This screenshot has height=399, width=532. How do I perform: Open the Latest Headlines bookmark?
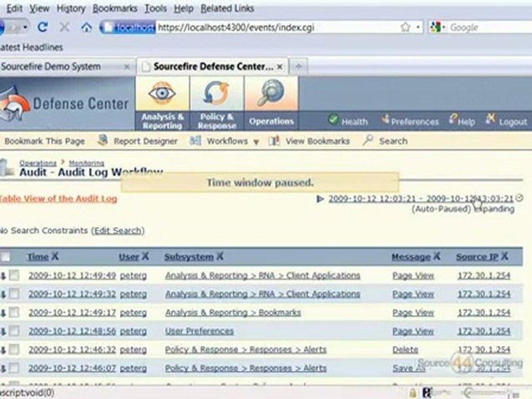[x=31, y=47]
